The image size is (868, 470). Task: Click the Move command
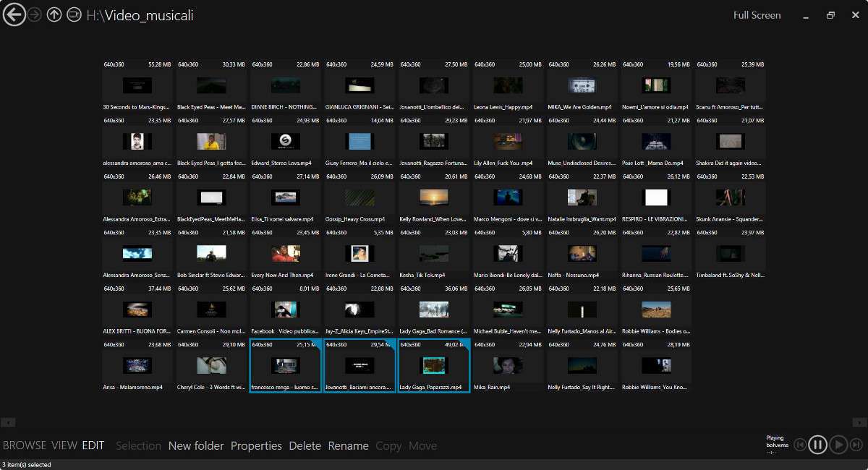[x=422, y=446]
